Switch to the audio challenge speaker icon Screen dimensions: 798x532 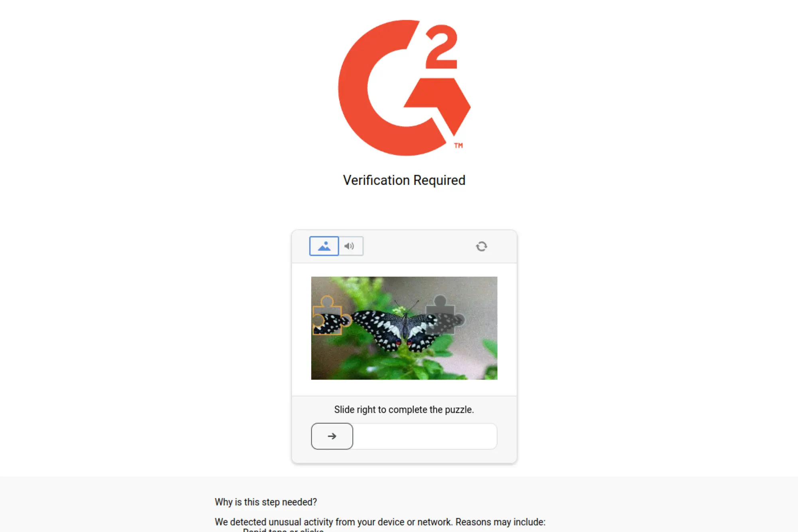click(350, 246)
